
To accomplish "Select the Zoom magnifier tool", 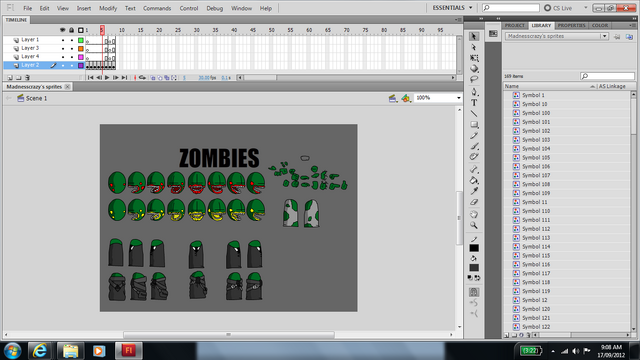I will [x=474, y=225].
